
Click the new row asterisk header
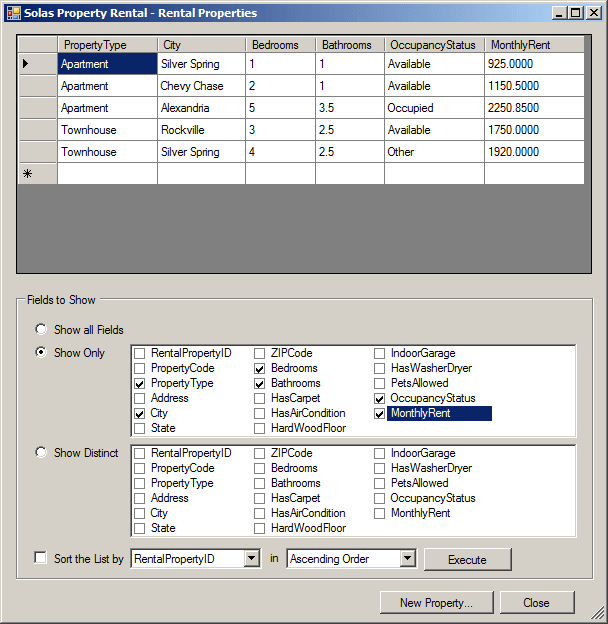click(x=38, y=174)
